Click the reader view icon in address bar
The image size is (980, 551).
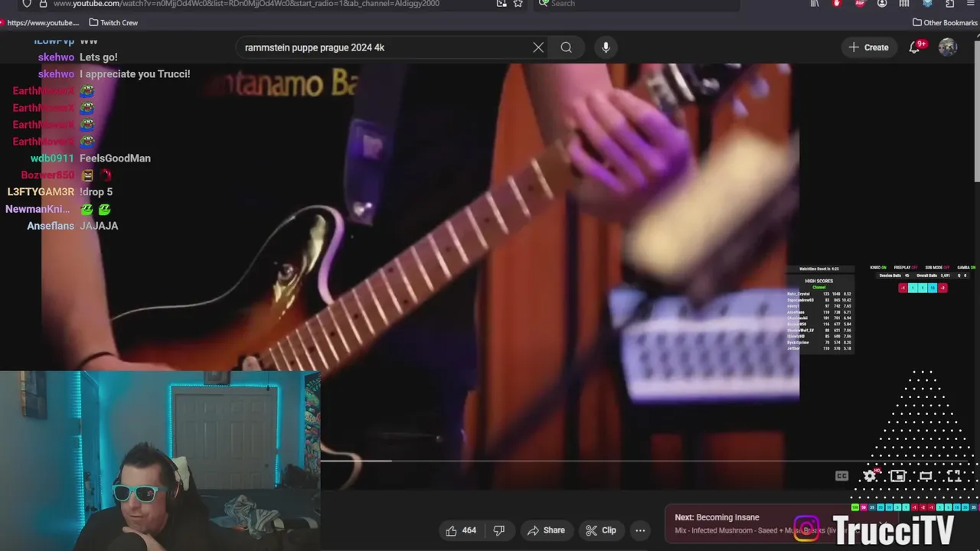tap(501, 4)
